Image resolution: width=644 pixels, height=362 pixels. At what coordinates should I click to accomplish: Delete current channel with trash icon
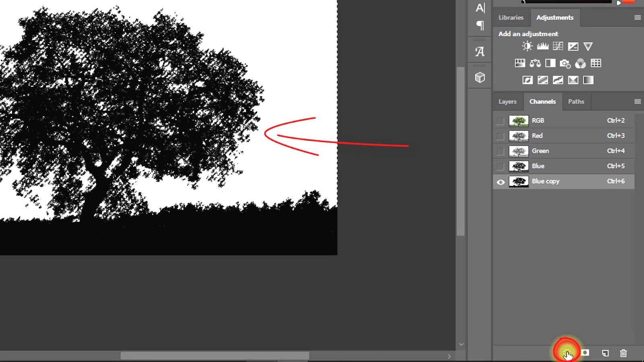tap(623, 353)
